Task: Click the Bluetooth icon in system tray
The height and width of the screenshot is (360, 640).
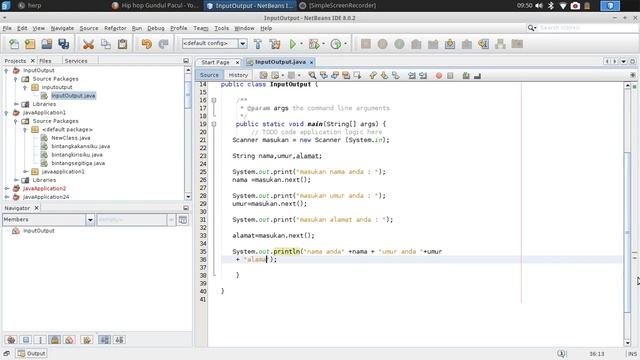Action: coord(551,5)
